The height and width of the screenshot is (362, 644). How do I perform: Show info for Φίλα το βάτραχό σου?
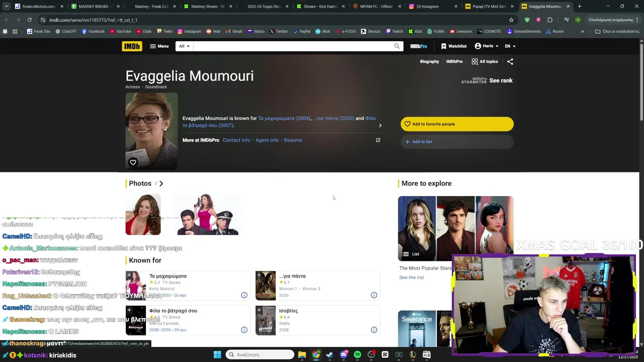click(244, 330)
